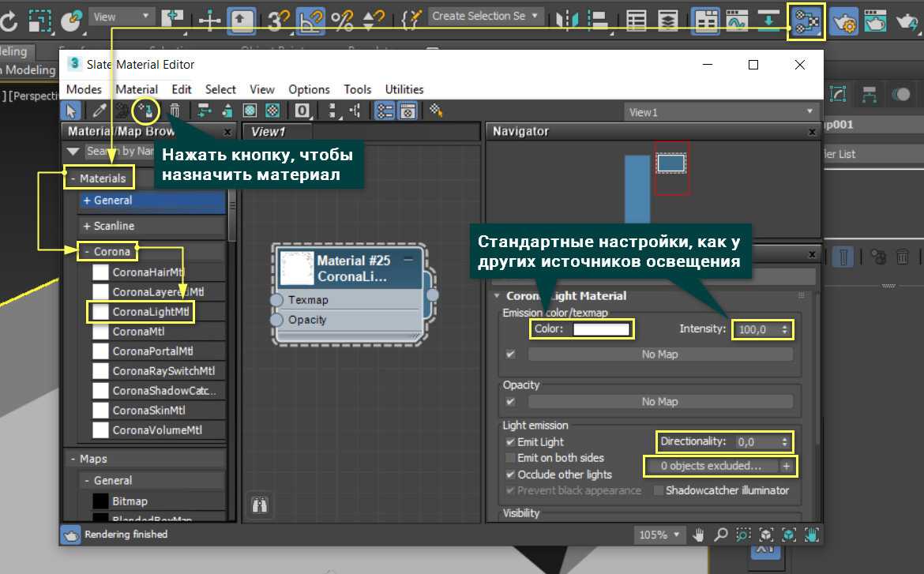Viewport: 924px width, 574px height.
Task: Click the trash can delete icon
Action: (175, 111)
